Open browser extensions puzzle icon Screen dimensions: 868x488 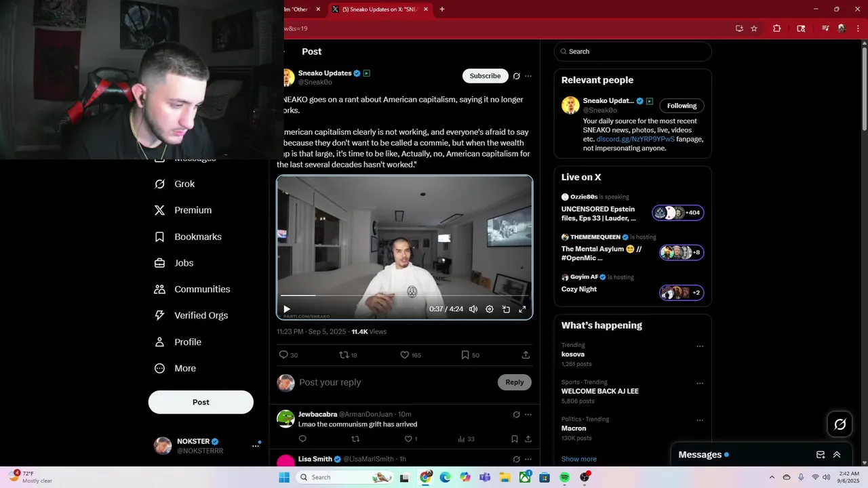[777, 28]
